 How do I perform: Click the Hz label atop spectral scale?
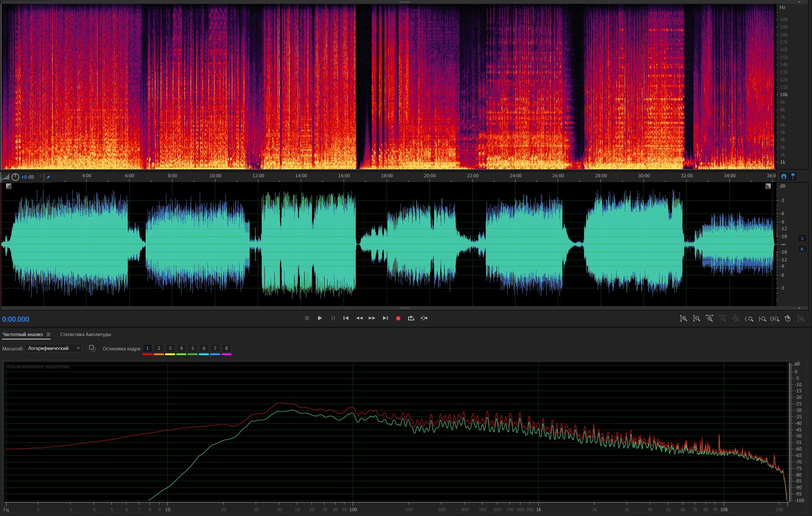pyautogui.click(x=783, y=7)
